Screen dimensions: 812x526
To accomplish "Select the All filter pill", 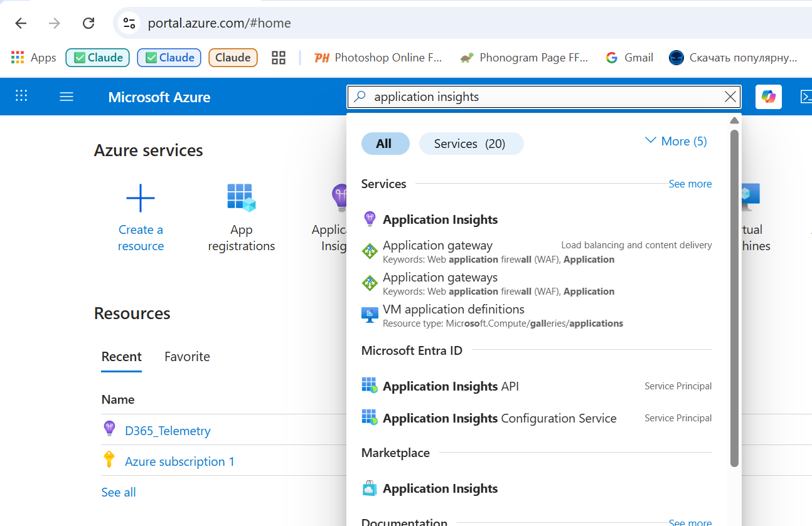I will point(385,144).
